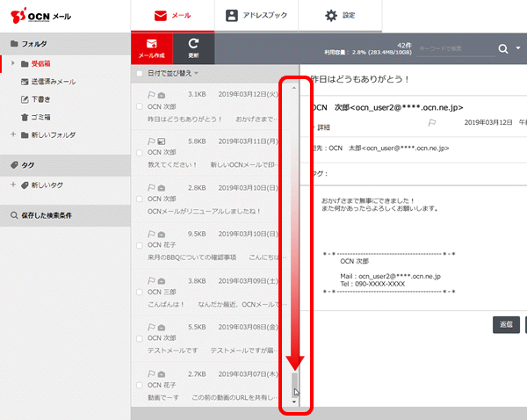Click the mail list scrollbar down arrow
The width and height of the screenshot is (527, 420).
click(294, 402)
